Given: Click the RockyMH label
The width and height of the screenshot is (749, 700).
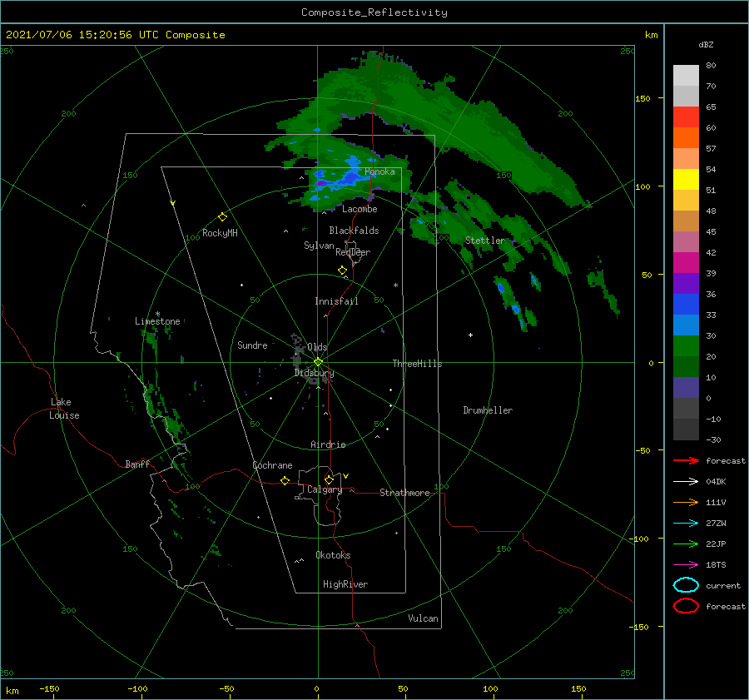Looking at the screenshot, I should 220,233.
